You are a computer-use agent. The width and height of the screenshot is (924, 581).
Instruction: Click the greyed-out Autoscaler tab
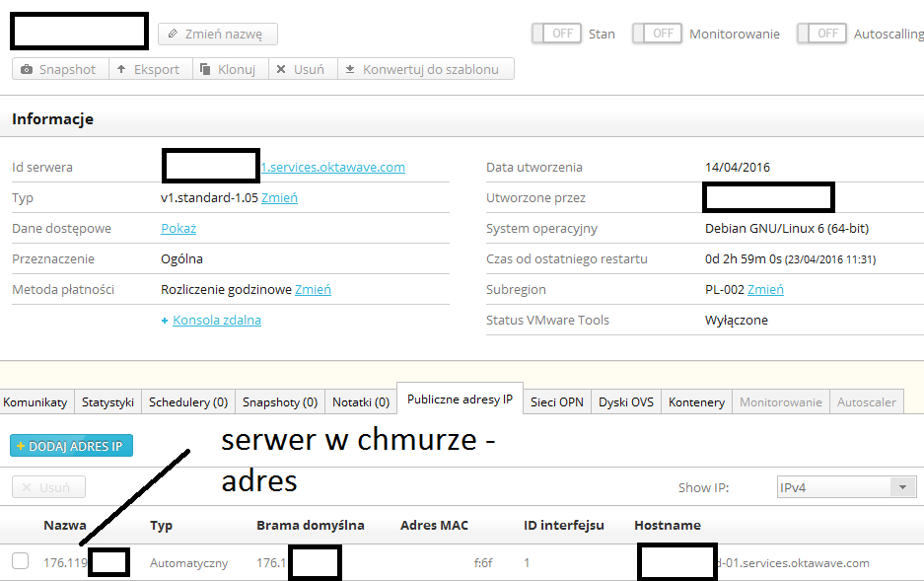click(866, 401)
